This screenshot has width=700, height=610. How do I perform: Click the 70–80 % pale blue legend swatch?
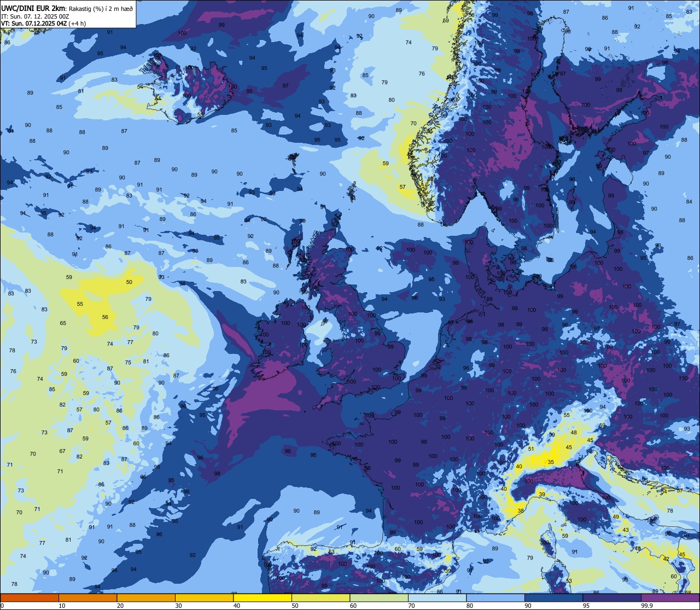(437, 597)
